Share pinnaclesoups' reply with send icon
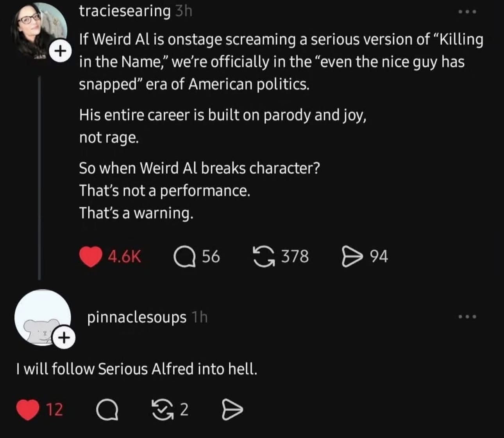This screenshot has width=504, height=438. (x=232, y=410)
